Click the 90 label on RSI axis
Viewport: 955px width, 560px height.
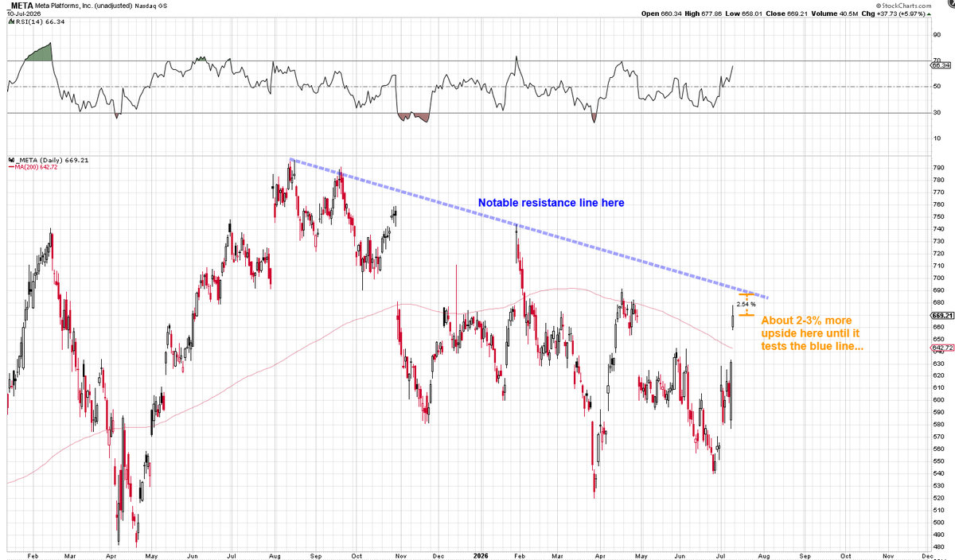point(937,35)
